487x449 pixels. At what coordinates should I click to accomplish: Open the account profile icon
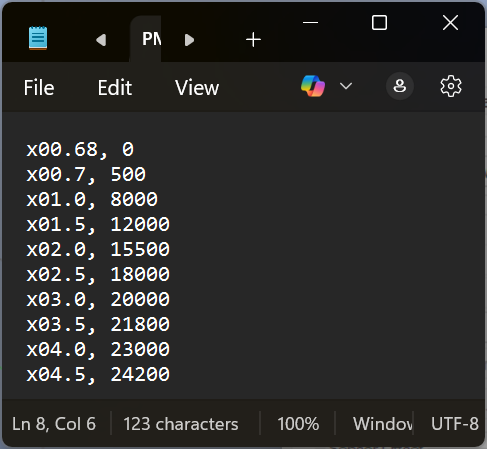(x=400, y=86)
